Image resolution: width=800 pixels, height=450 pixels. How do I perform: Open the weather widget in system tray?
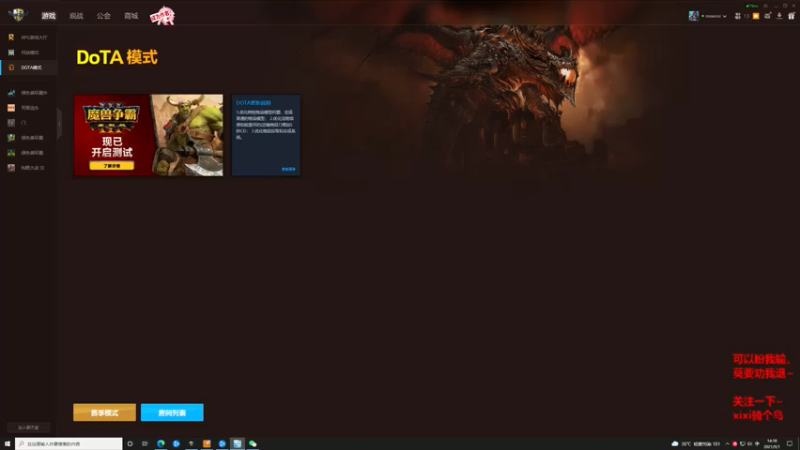click(x=696, y=444)
